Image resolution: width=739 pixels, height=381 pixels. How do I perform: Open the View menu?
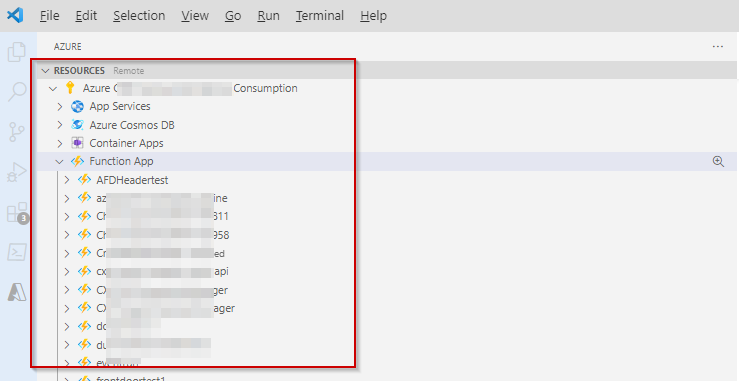195,16
